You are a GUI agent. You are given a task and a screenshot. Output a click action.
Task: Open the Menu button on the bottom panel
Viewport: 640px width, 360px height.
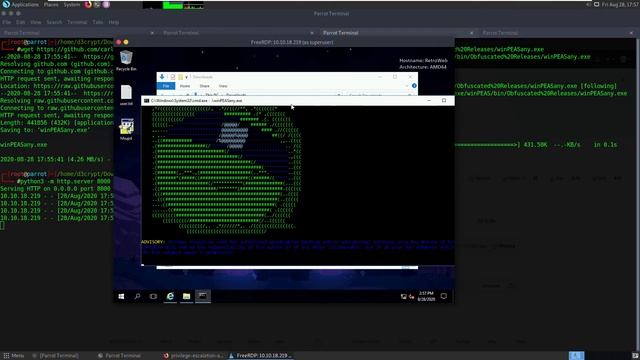(13, 356)
